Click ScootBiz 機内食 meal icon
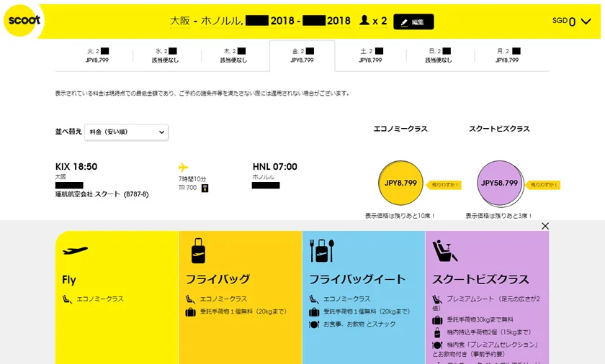 pyautogui.click(x=437, y=345)
